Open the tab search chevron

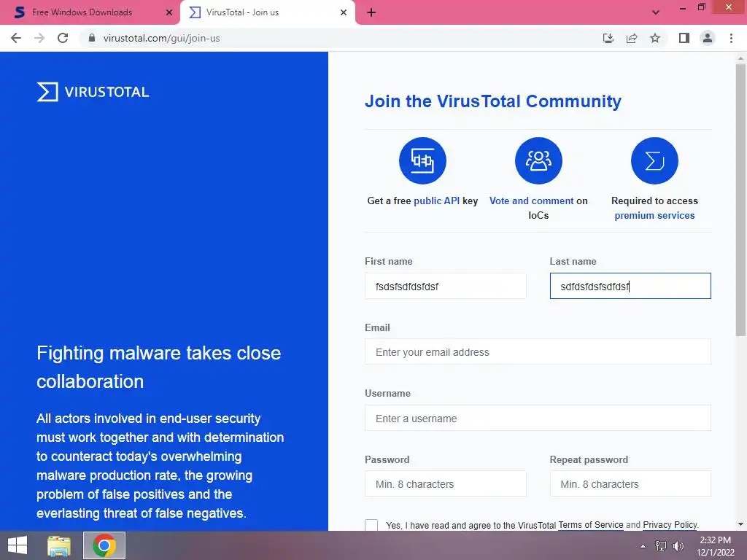tap(656, 12)
